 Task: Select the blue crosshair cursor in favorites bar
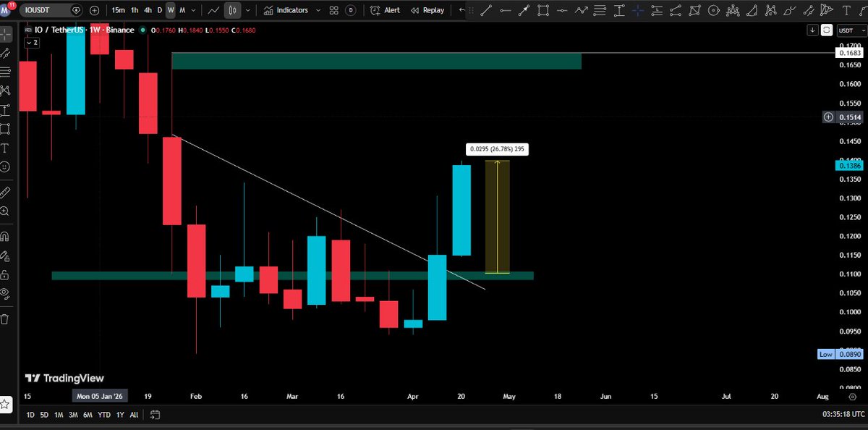(637, 10)
